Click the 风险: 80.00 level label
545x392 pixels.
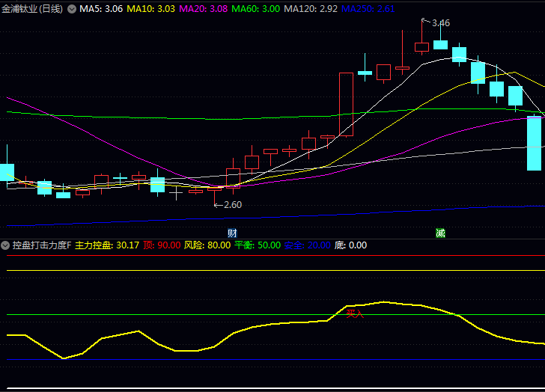point(207,245)
